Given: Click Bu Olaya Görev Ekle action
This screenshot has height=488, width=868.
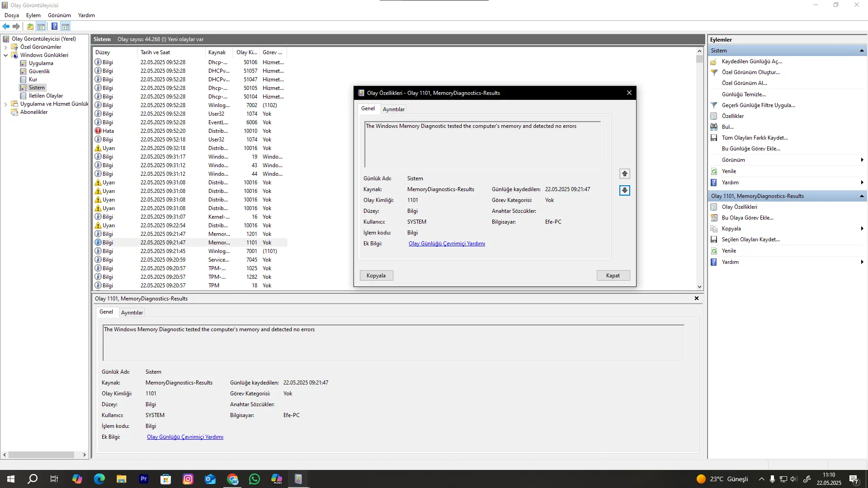Looking at the screenshot, I should 747,218.
